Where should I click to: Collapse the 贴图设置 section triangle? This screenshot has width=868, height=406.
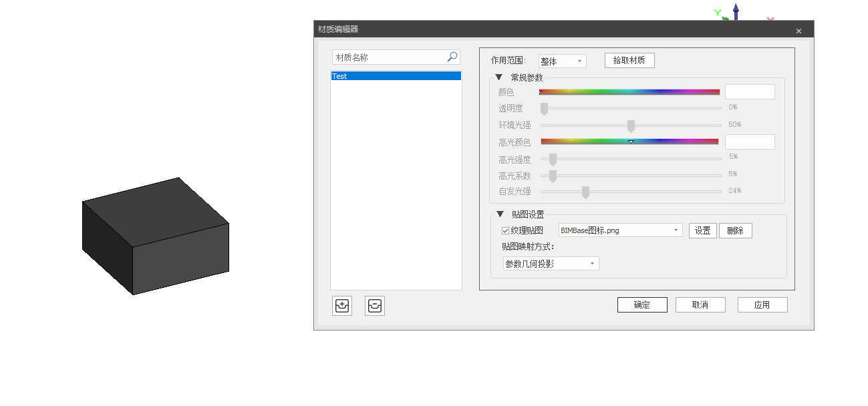coord(499,214)
